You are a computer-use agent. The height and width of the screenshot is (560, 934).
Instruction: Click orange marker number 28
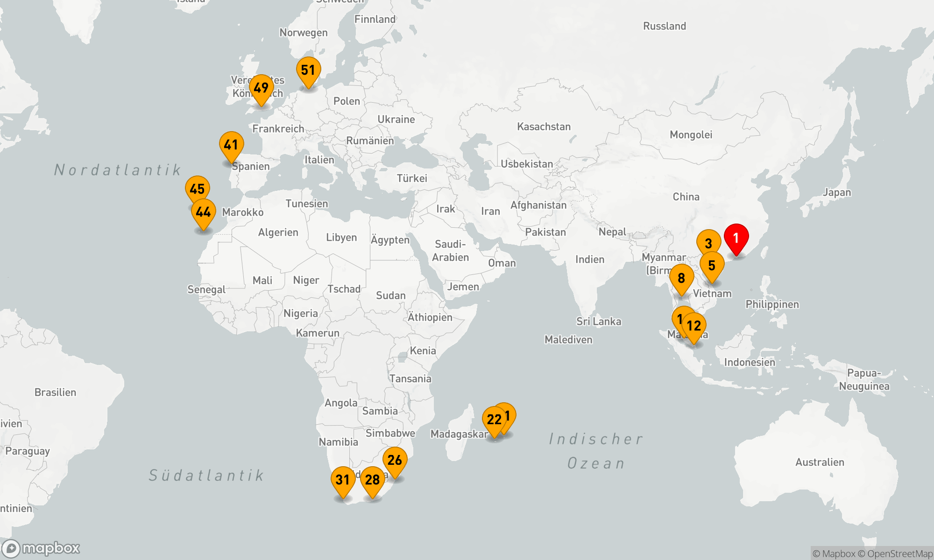click(372, 480)
